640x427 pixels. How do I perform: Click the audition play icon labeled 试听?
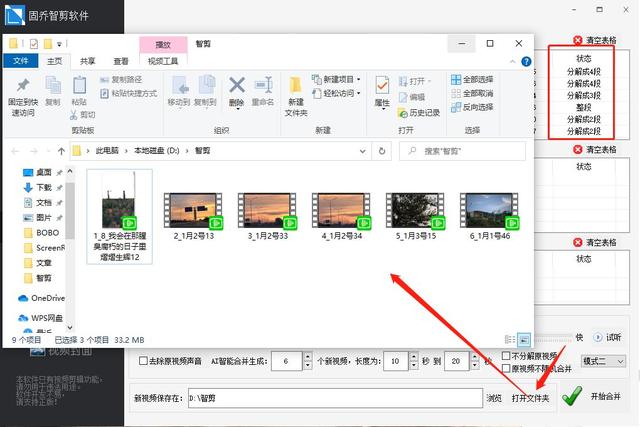click(598, 337)
